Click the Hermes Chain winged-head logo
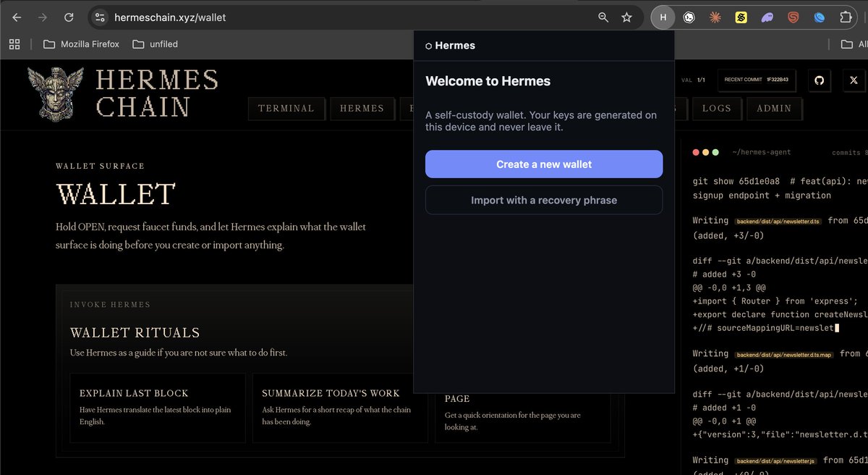The image size is (868, 475). tap(56, 93)
